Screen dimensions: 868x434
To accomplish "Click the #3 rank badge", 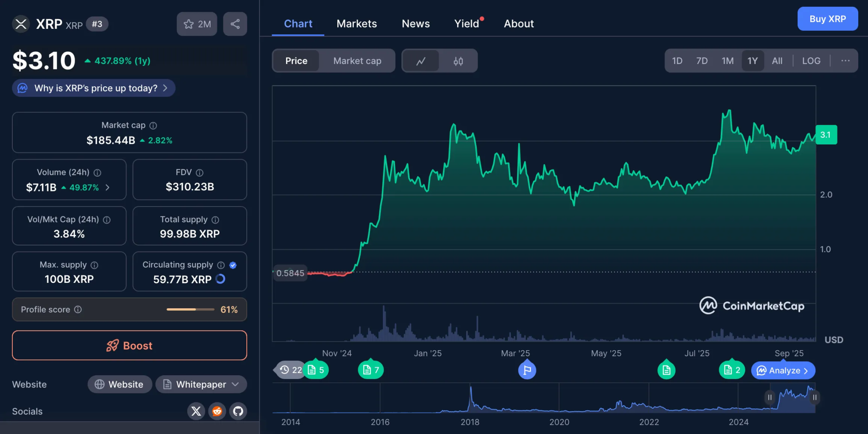I will pos(97,24).
